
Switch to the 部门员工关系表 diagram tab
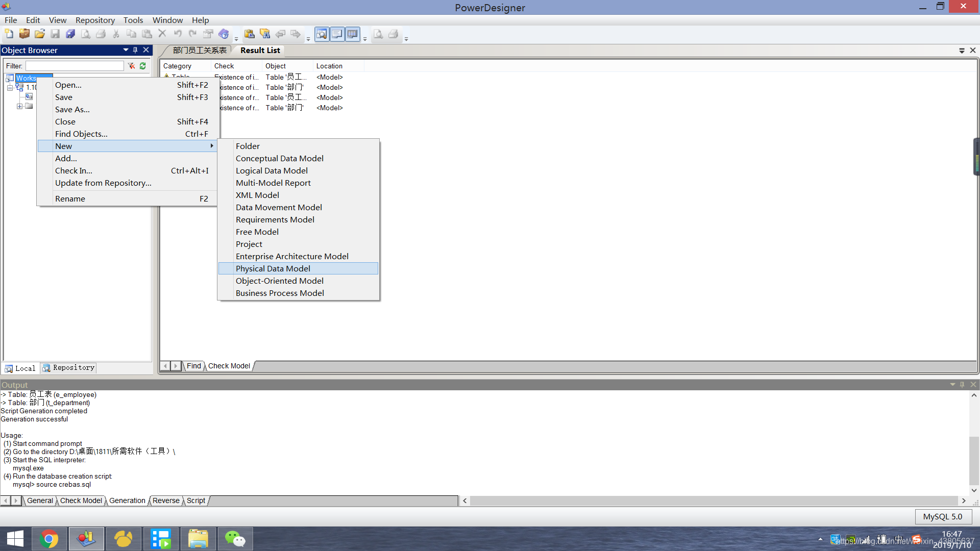[x=200, y=50]
